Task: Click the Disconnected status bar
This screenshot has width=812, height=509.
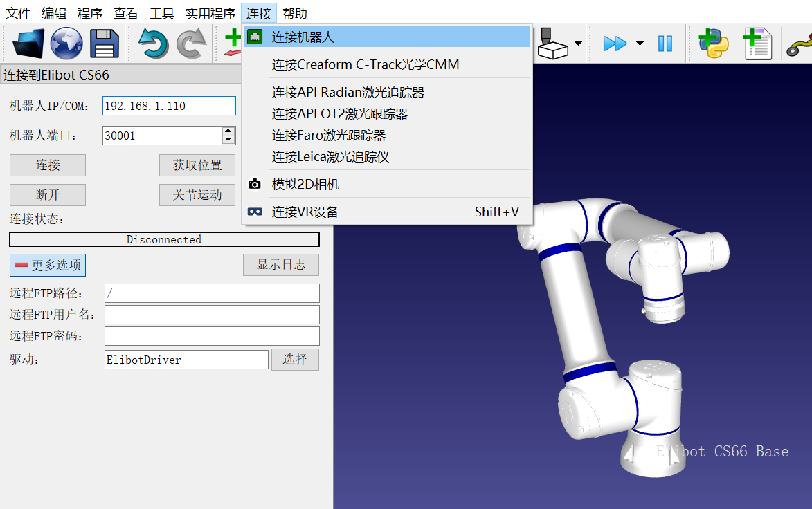Action: pyautogui.click(x=164, y=239)
